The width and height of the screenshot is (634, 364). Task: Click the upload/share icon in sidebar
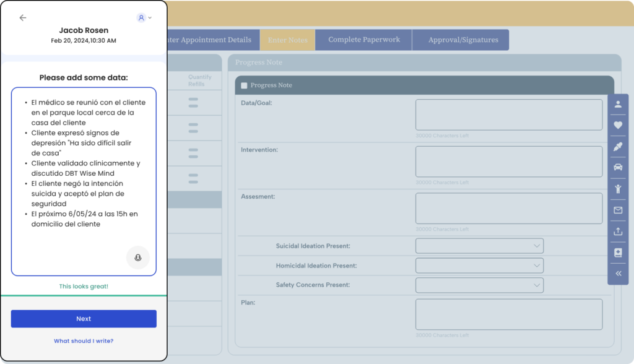pyautogui.click(x=618, y=231)
